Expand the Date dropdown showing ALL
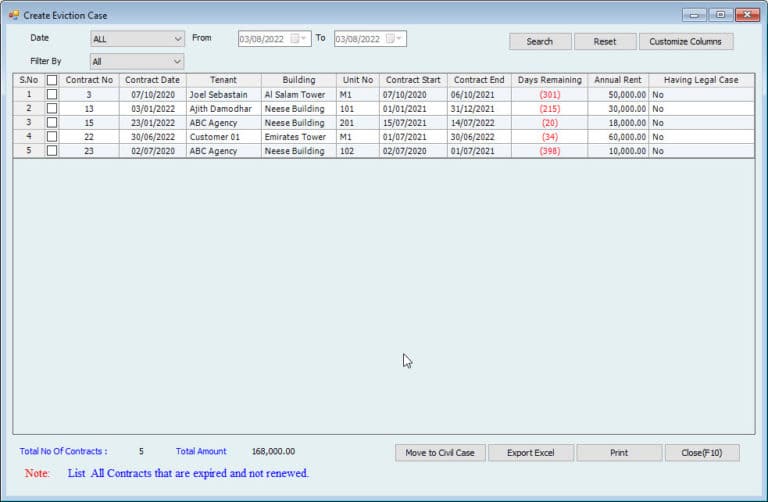Screen dimensions: 768x502 click(x=178, y=39)
